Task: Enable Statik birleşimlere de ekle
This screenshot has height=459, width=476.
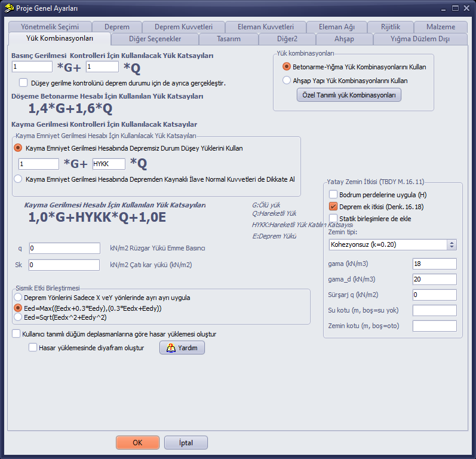Action: [333, 218]
